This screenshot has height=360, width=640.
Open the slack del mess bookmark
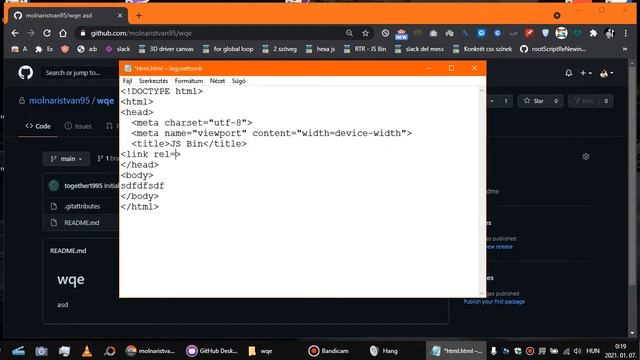[419, 49]
